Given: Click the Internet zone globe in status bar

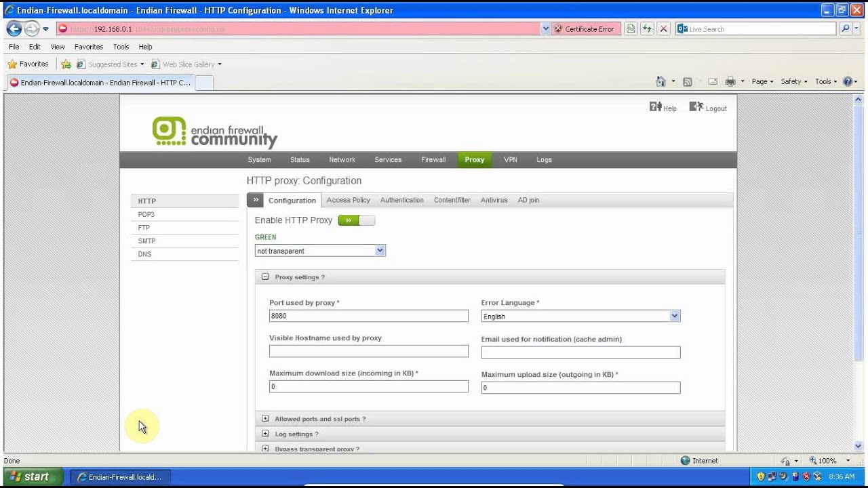Looking at the screenshot, I should (685, 460).
